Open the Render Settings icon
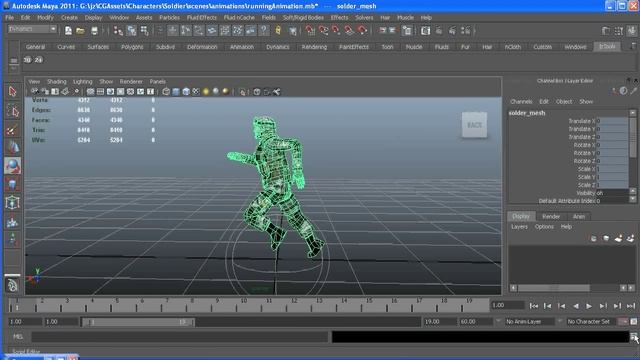 tap(465, 31)
